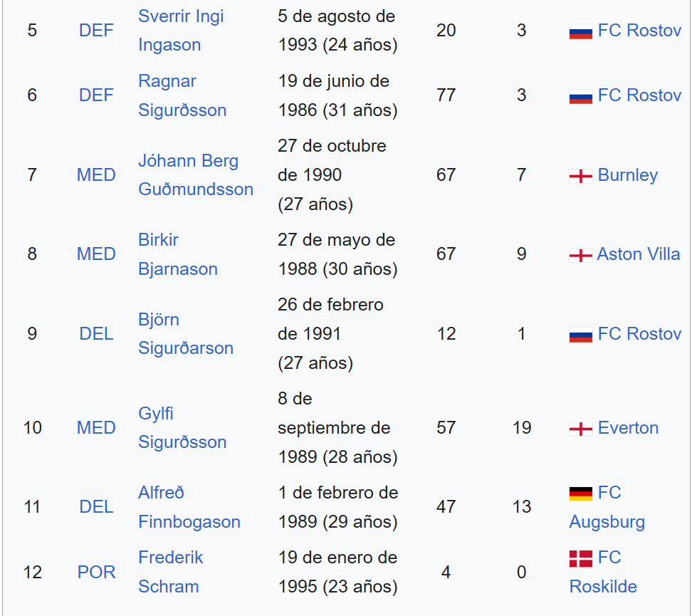Screen dimensions: 692x616
Task: Click the DEL position link for Björn Sigurðarson
Action: 96,334
